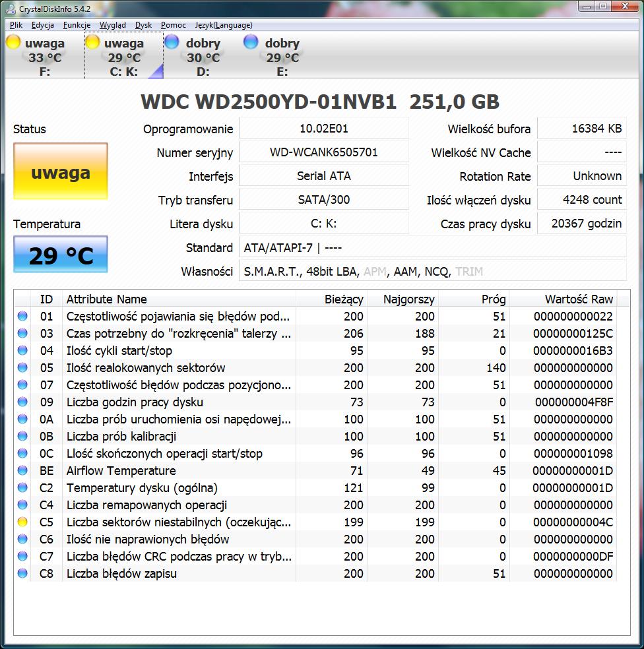The width and height of the screenshot is (644, 649).
Task: Click the yellow uwaga health status button
Action: click(61, 171)
